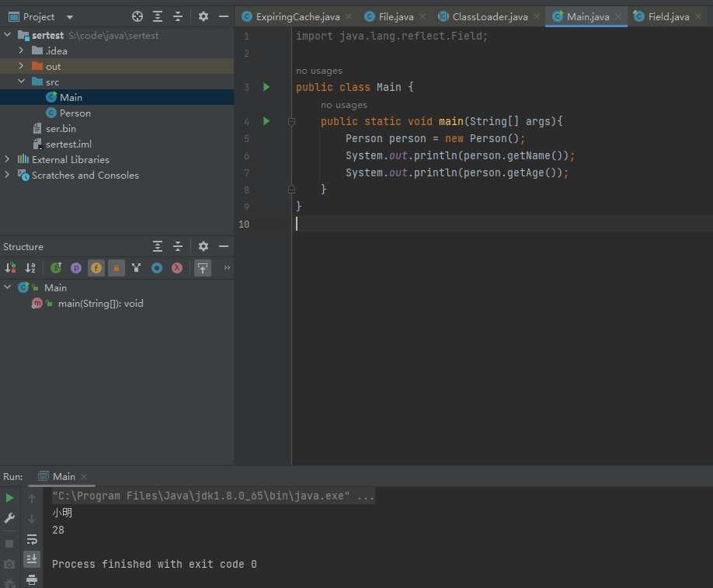
Task: Toggle Show Lambdas in Structure
Action: pos(177,268)
